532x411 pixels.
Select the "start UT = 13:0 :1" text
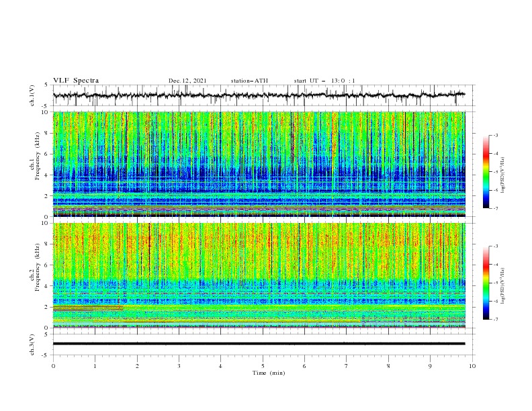pos(324,81)
